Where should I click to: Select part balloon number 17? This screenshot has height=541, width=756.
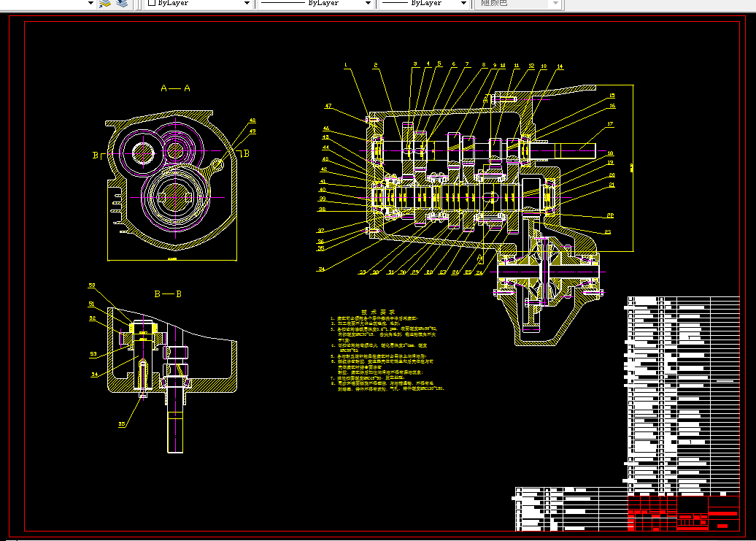pyautogui.click(x=610, y=124)
